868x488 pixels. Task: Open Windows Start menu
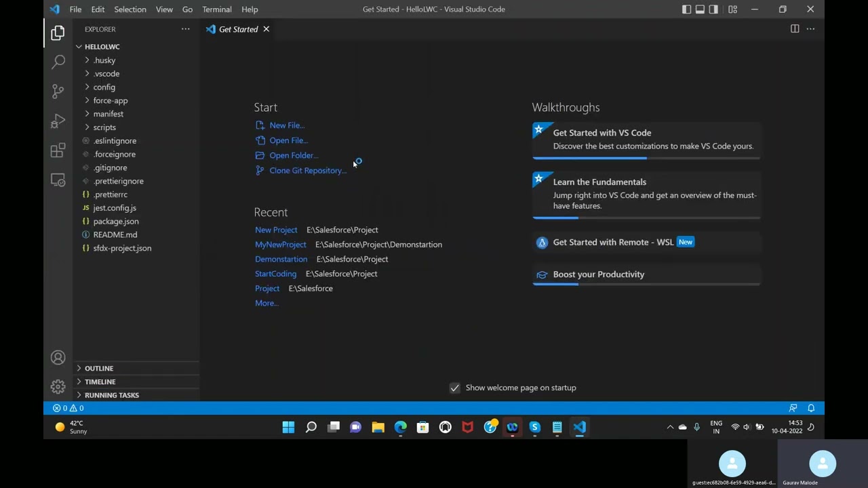(288, 427)
